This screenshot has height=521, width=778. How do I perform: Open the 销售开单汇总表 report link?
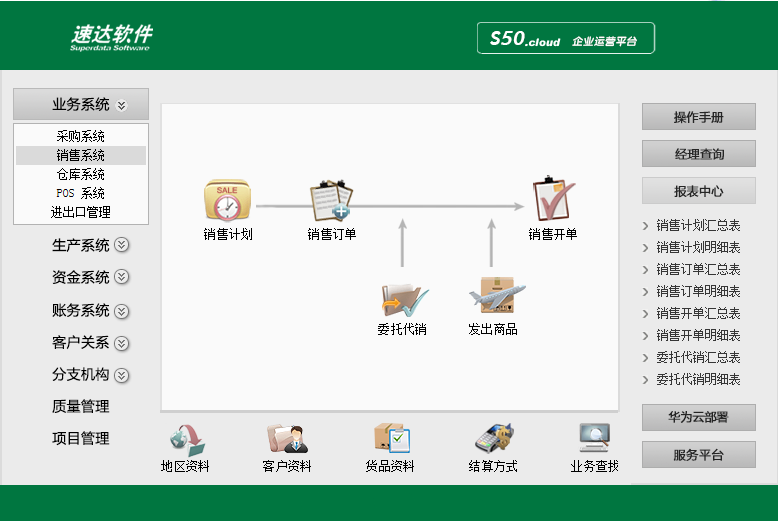click(698, 314)
